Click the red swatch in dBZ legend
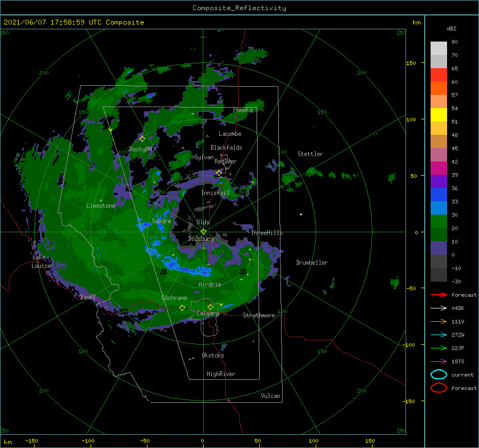Image resolution: width=479 pixels, height=448 pixels. pyautogui.click(x=439, y=75)
